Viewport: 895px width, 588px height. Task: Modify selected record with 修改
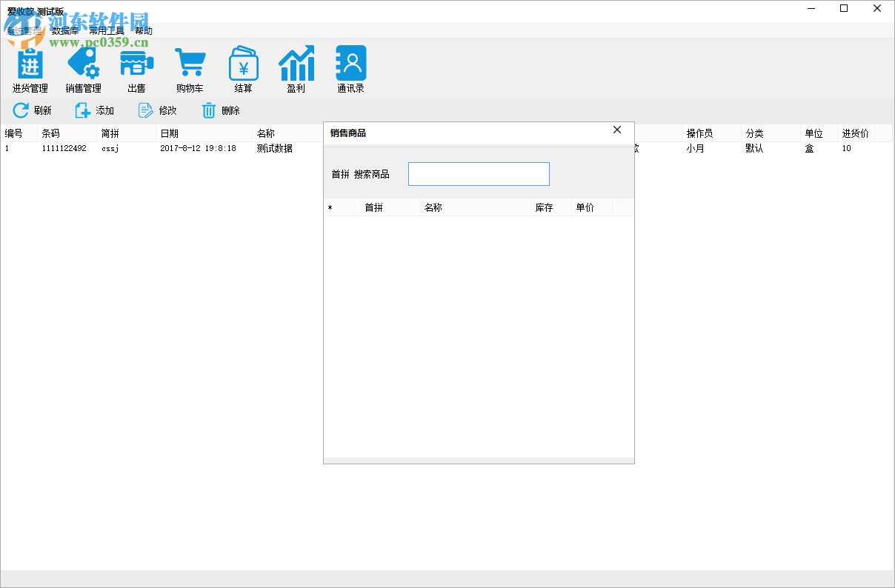click(157, 110)
